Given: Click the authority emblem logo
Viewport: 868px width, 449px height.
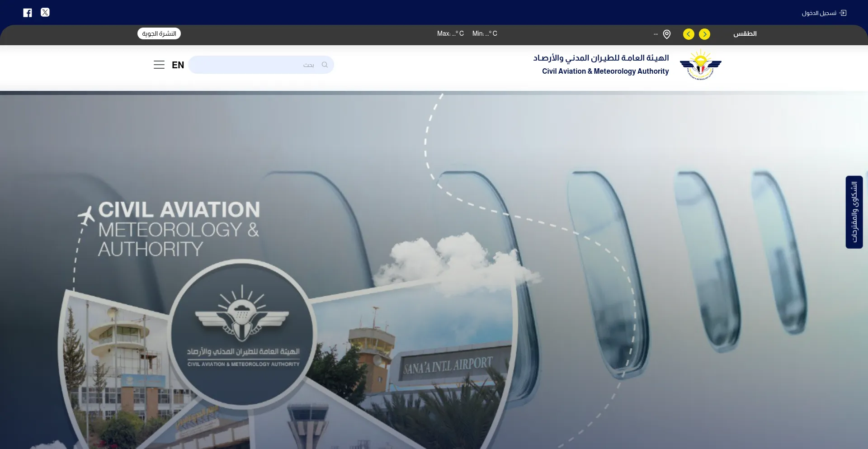Looking at the screenshot, I should tap(701, 65).
